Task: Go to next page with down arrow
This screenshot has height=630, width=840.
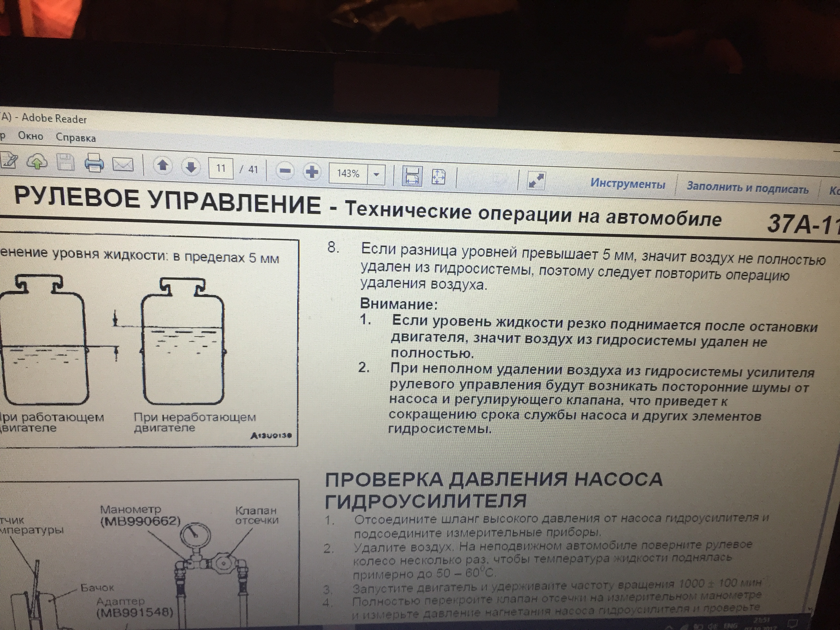Action: [191, 167]
